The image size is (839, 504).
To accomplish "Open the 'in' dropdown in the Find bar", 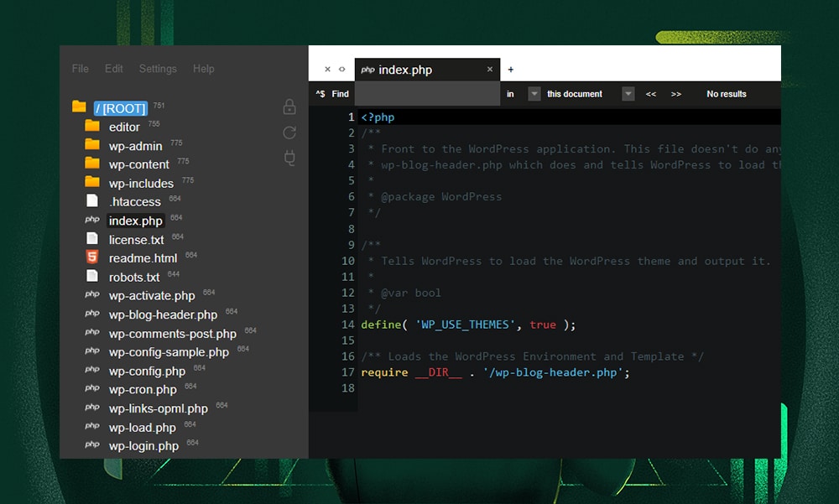I will (x=534, y=94).
